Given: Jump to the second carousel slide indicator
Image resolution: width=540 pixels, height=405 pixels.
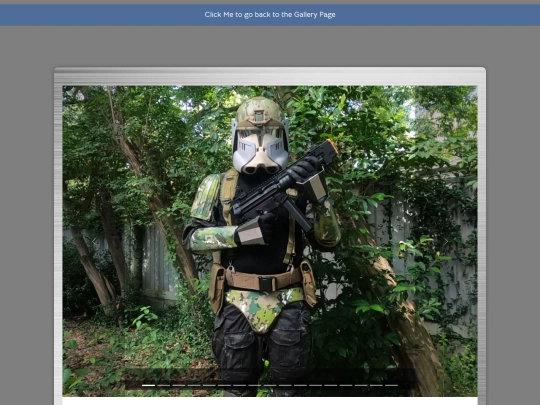Looking at the screenshot, I should tap(164, 385).
